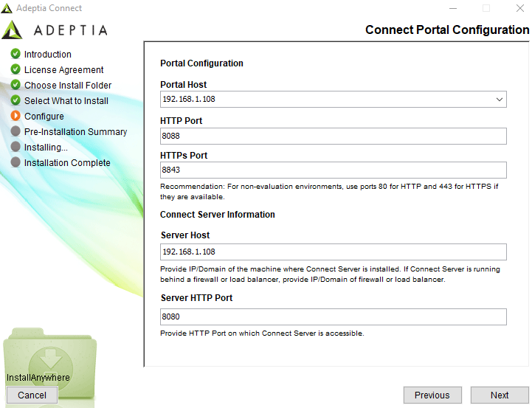Viewport: 532px width, 408px height.
Task: Click the Connect Portal Configuration title
Action: [x=447, y=30]
